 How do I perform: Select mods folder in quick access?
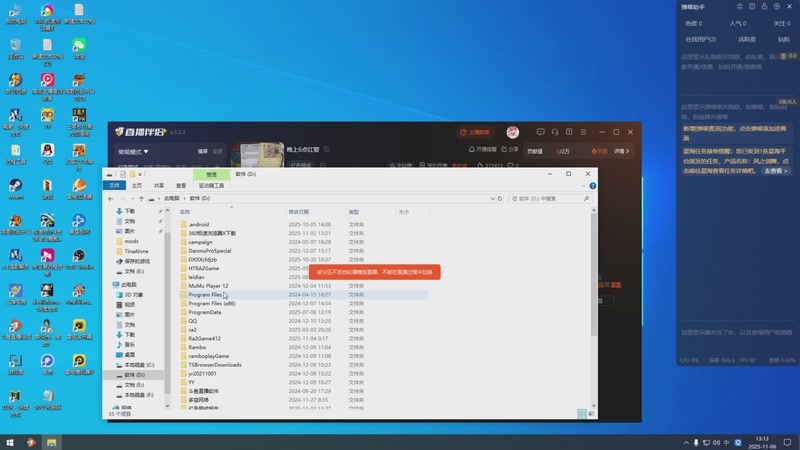(x=128, y=241)
